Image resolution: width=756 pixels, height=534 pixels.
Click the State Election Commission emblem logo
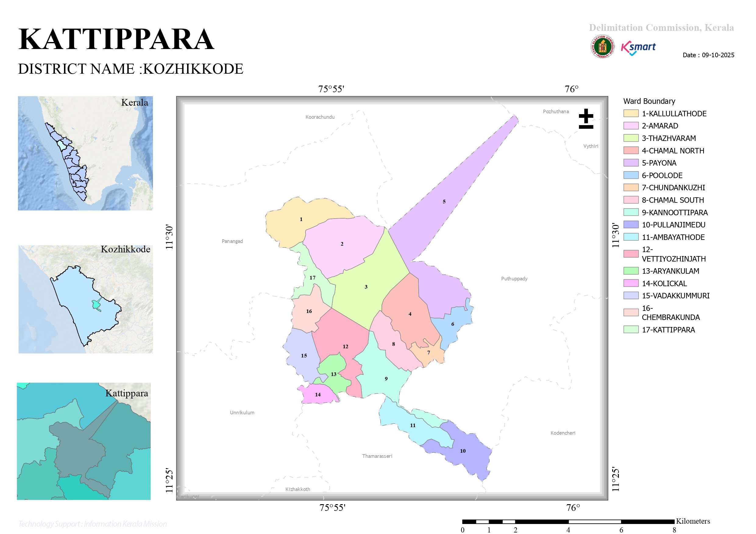coord(602,47)
